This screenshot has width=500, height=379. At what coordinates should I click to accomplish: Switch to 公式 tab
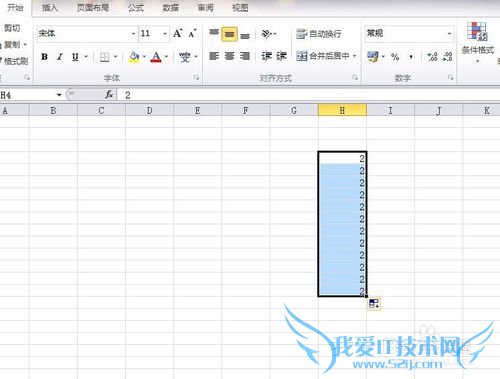pos(136,8)
